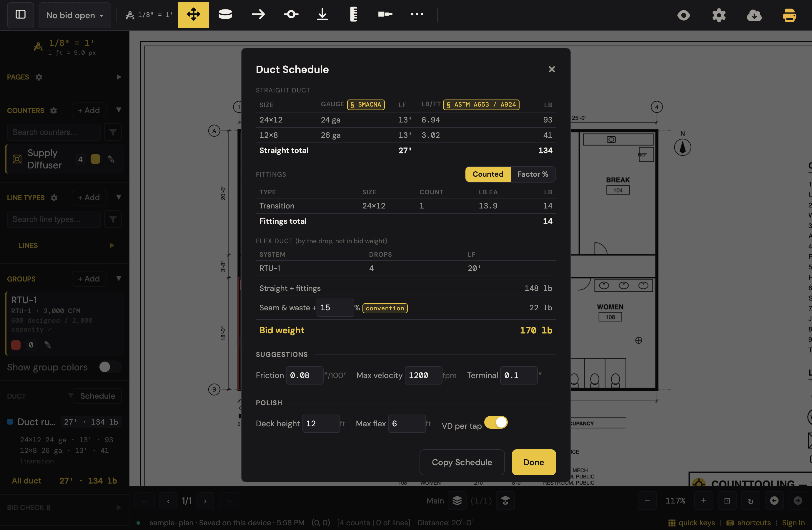
Task: Open the quick keys link
Action: [x=692, y=523]
